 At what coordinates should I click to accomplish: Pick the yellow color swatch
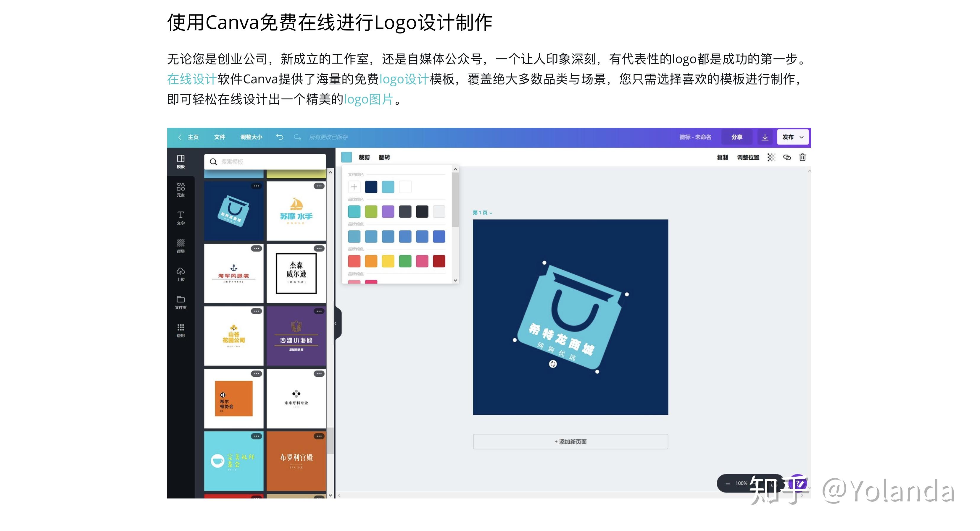tap(388, 261)
